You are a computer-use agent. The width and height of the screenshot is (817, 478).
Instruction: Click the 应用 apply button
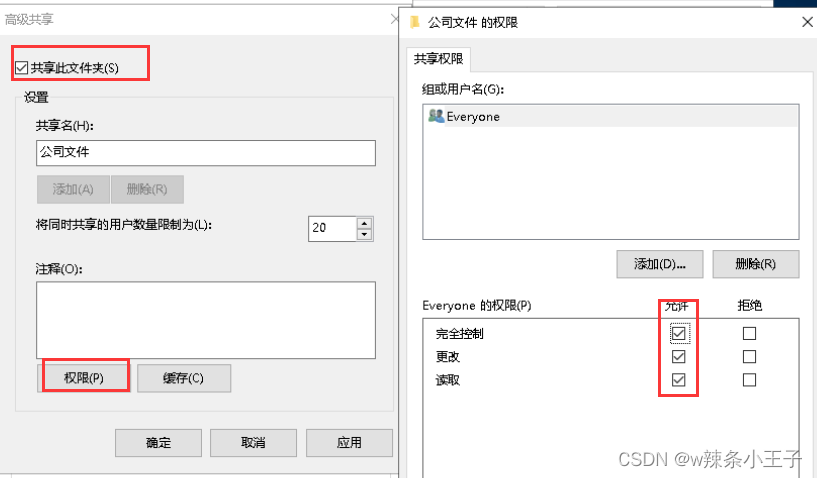coord(349,443)
